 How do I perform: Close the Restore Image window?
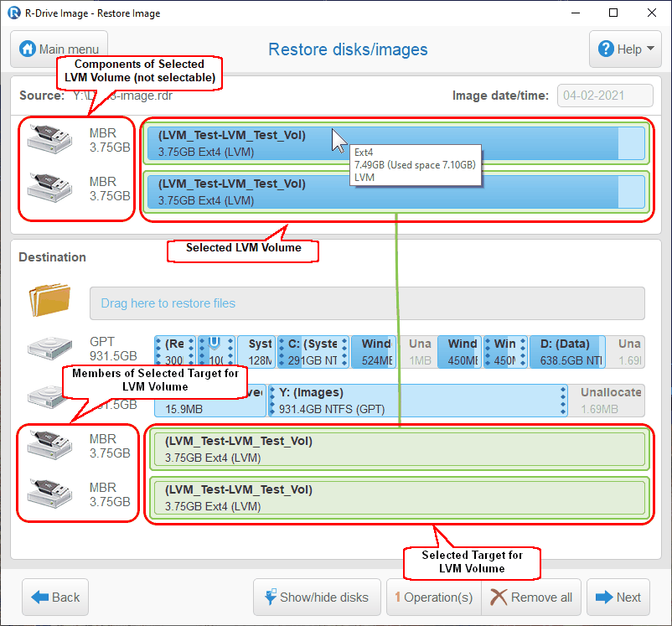coord(651,13)
